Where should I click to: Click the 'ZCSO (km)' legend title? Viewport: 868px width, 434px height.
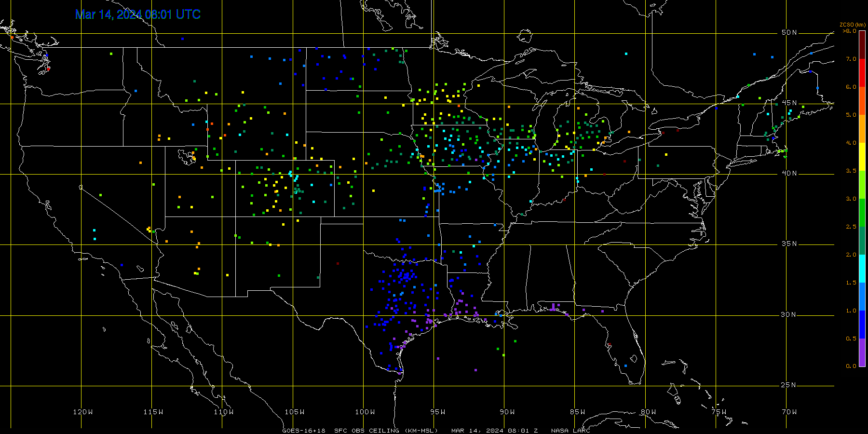pyautogui.click(x=853, y=25)
